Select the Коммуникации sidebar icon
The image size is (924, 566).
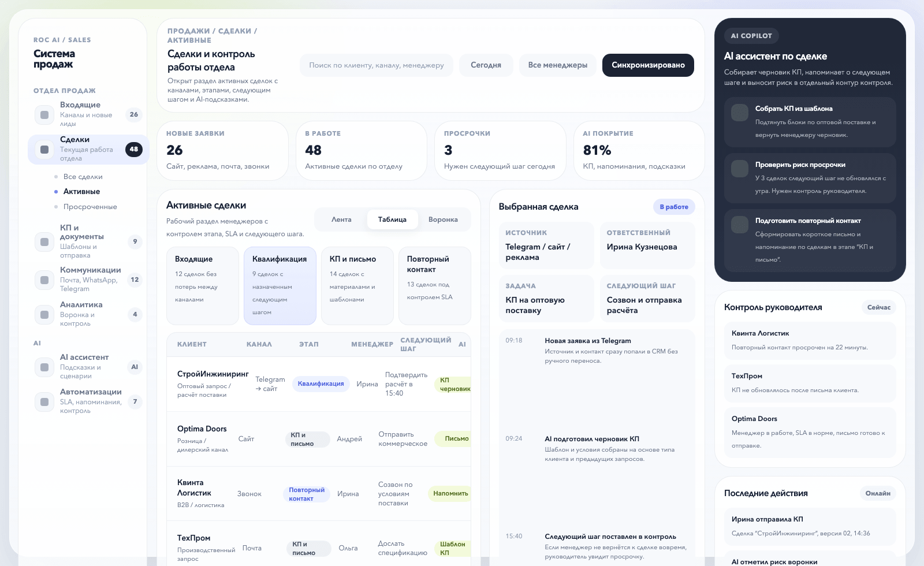[44, 280]
